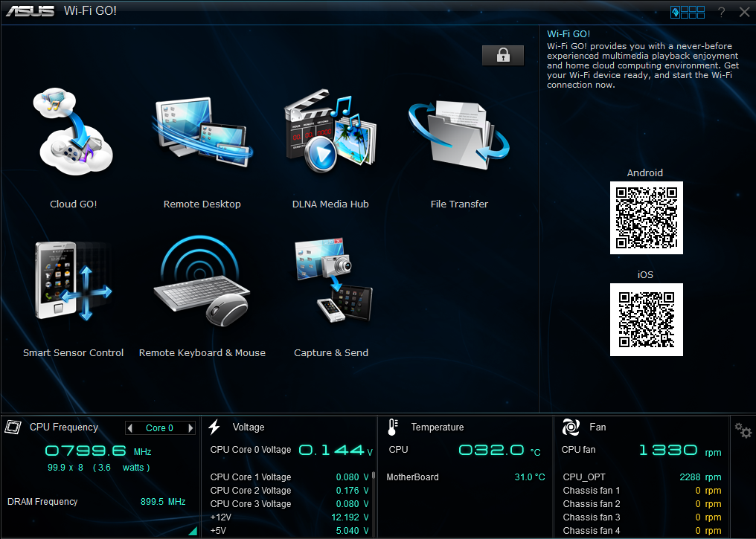Viewport: 756px width, 539px height.
Task: Click the iOS QR code
Action: [x=646, y=320]
